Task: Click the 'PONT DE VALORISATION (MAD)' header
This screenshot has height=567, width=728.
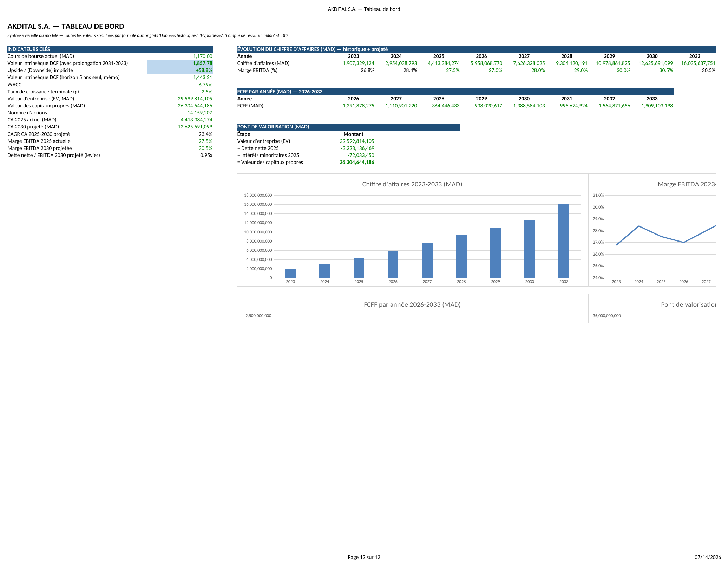Action: pyautogui.click(x=348, y=127)
